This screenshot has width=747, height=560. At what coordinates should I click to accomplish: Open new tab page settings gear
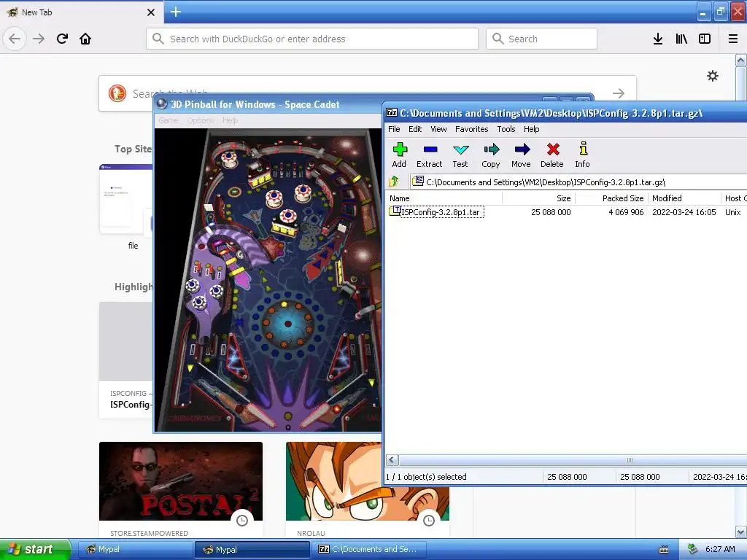tap(713, 76)
